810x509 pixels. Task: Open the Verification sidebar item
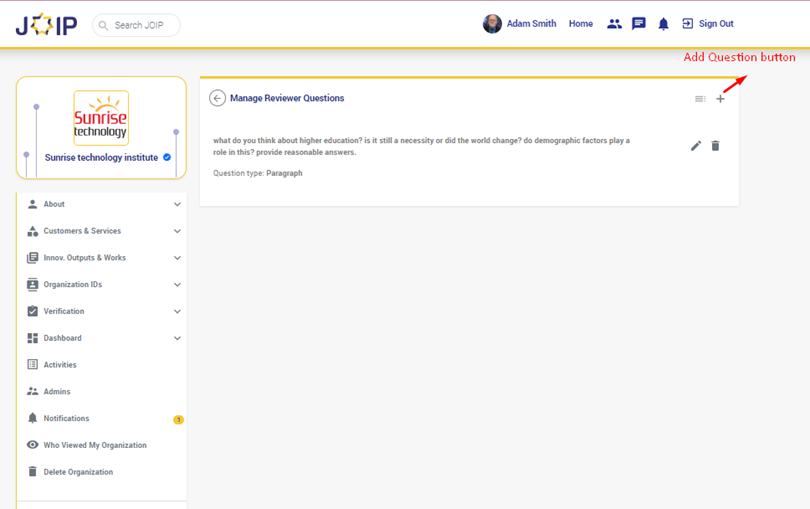pos(65,312)
